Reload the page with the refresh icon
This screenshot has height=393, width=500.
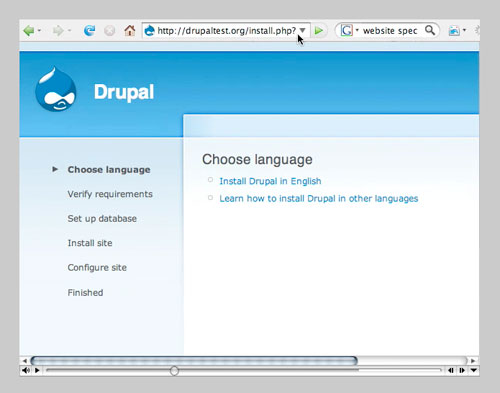pos(89,31)
